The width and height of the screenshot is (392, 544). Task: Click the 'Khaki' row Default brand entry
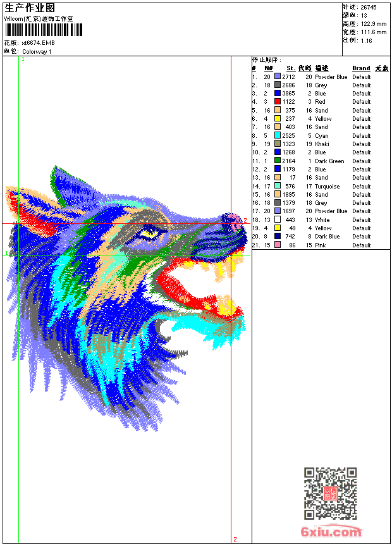pyautogui.click(x=362, y=144)
